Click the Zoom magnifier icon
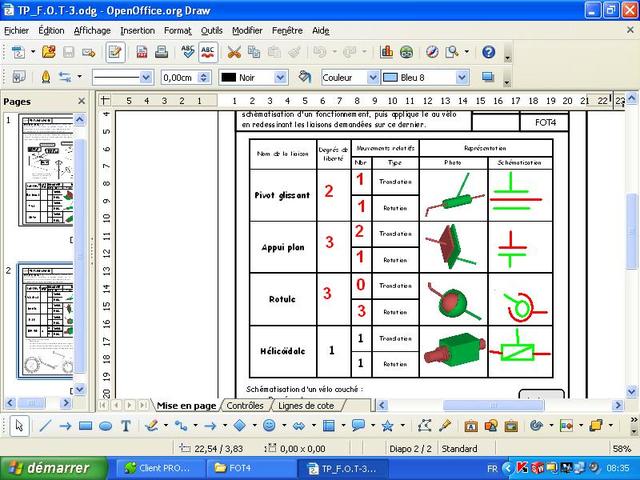The height and width of the screenshot is (480, 640). [x=452, y=52]
